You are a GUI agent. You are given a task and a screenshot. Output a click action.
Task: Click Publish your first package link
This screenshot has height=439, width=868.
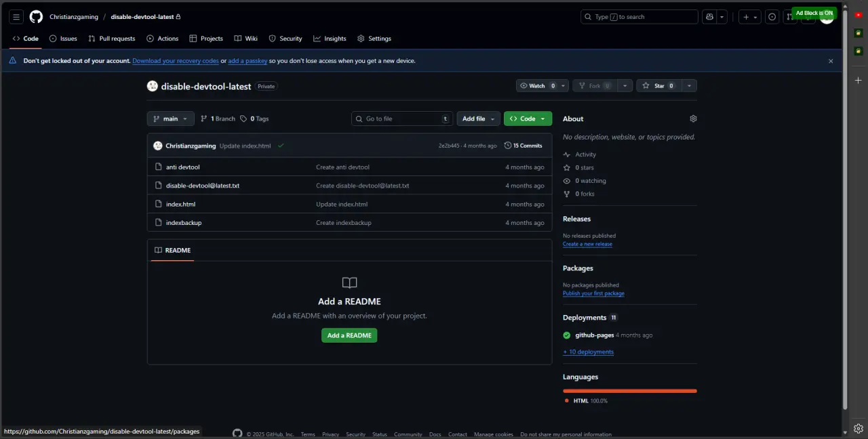593,293
